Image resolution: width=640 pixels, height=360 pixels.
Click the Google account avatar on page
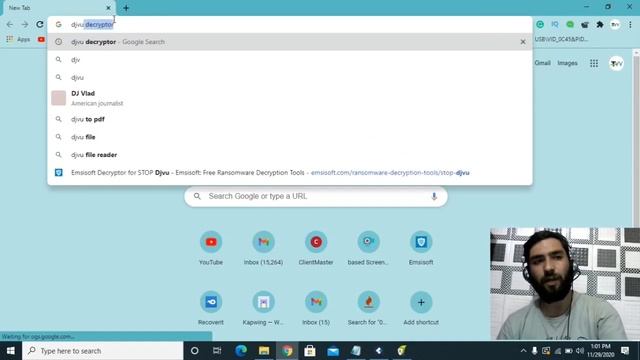coord(616,63)
